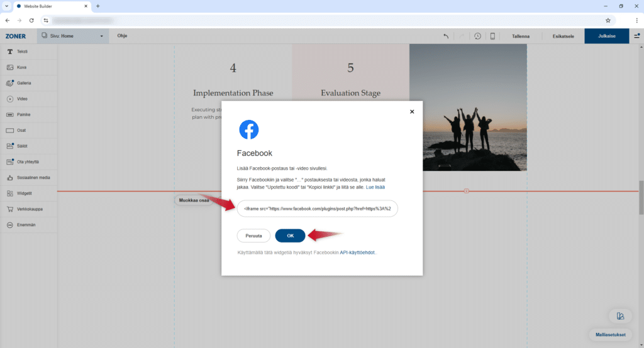Click the Facebook embed code input field
The height and width of the screenshot is (348, 644).
(x=317, y=209)
